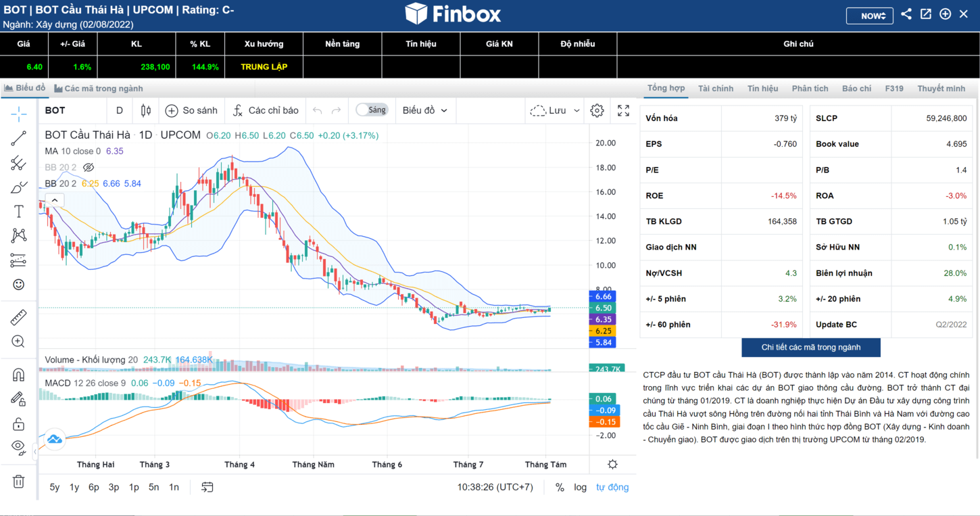Open the Biểu đồ chart dropdown
Screen dimensions: 980x516
(x=425, y=110)
